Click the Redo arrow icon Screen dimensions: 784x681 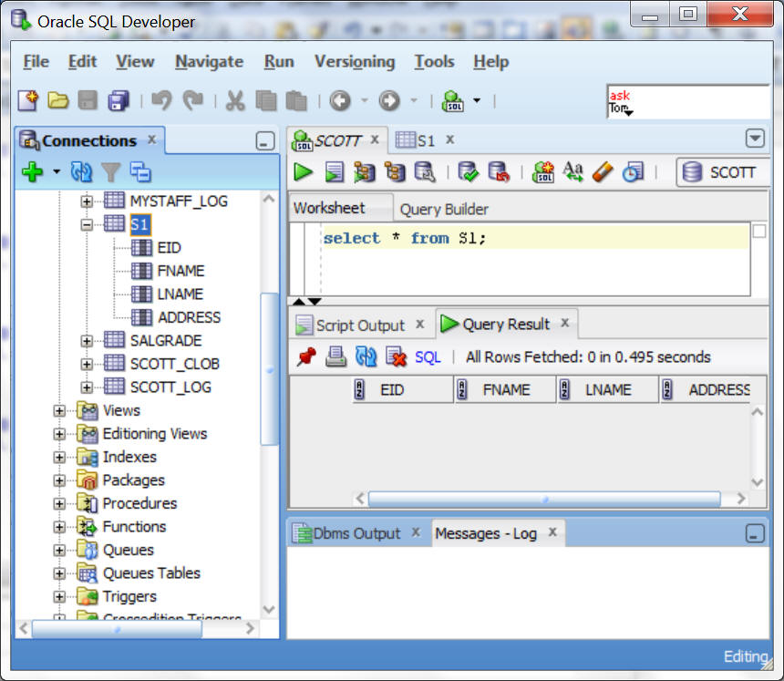[x=193, y=100]
